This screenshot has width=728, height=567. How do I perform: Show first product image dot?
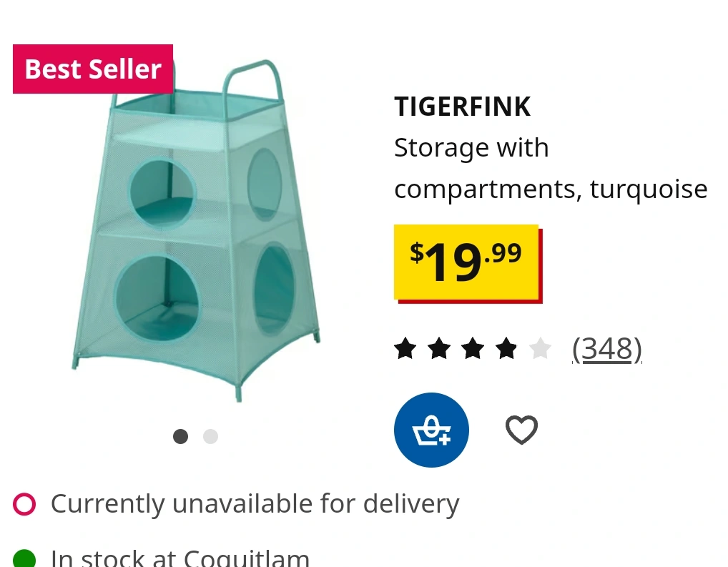pos(181,436)
